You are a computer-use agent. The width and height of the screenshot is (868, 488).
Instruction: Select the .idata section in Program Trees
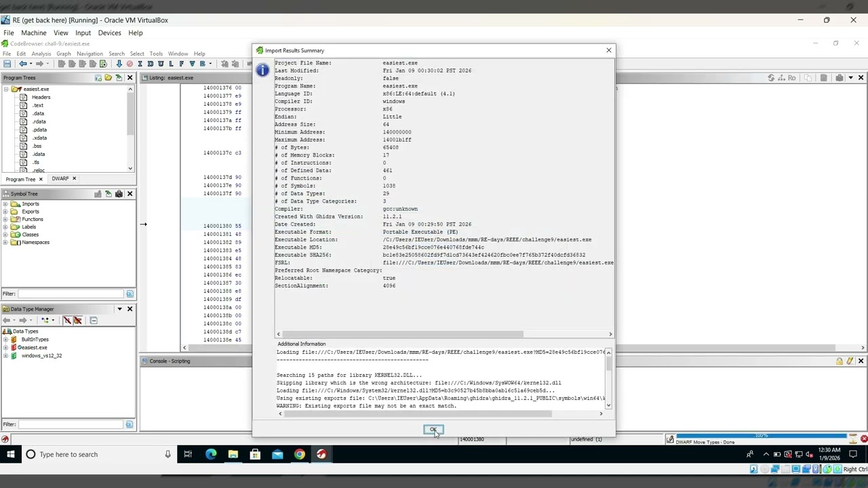[x=39, y=154]
